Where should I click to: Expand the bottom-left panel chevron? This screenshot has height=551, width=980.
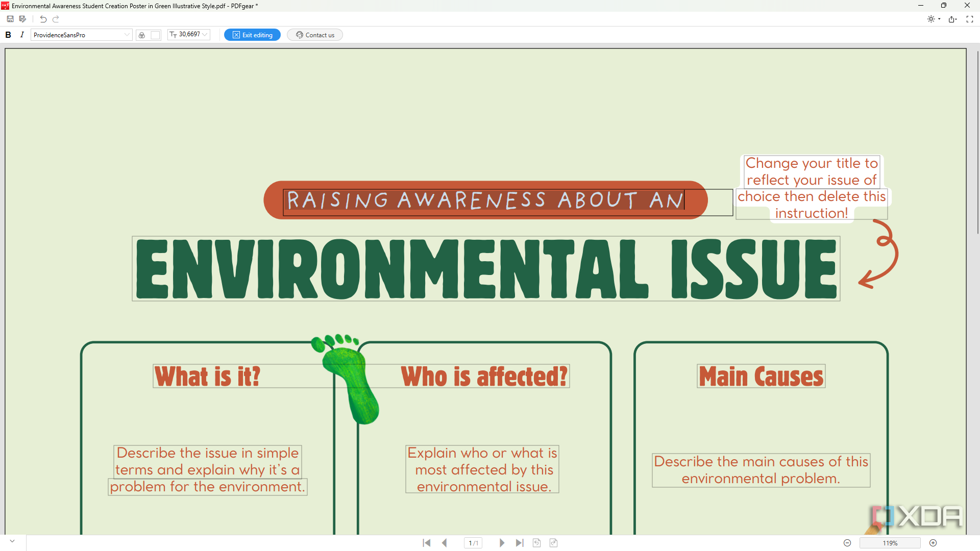12,541
